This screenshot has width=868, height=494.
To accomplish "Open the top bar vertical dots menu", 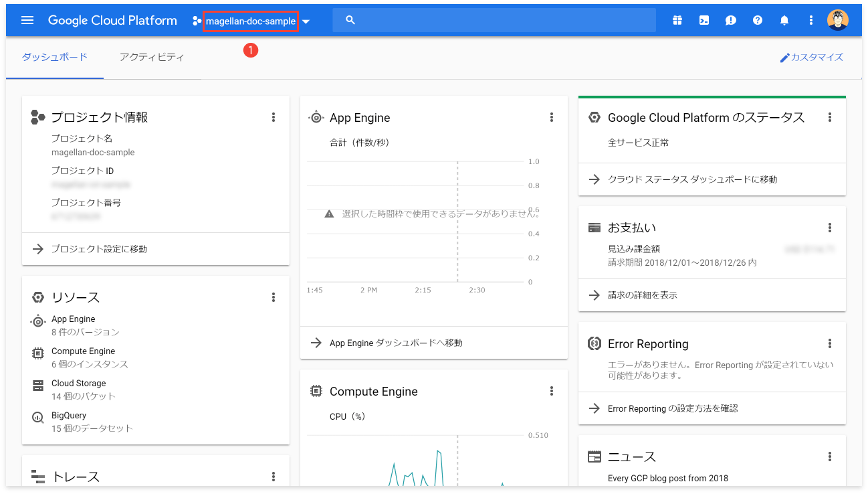I will tap(811, 20).
